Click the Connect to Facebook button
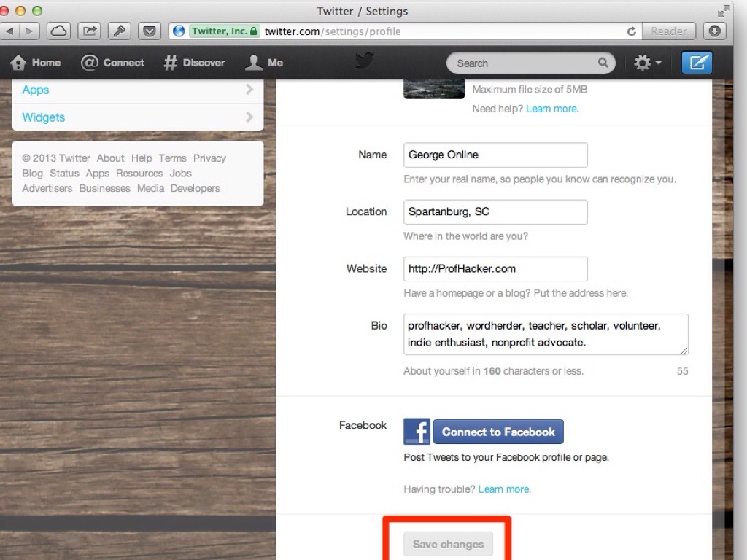The height and width of the screenshot is (560, 747). 498,432
